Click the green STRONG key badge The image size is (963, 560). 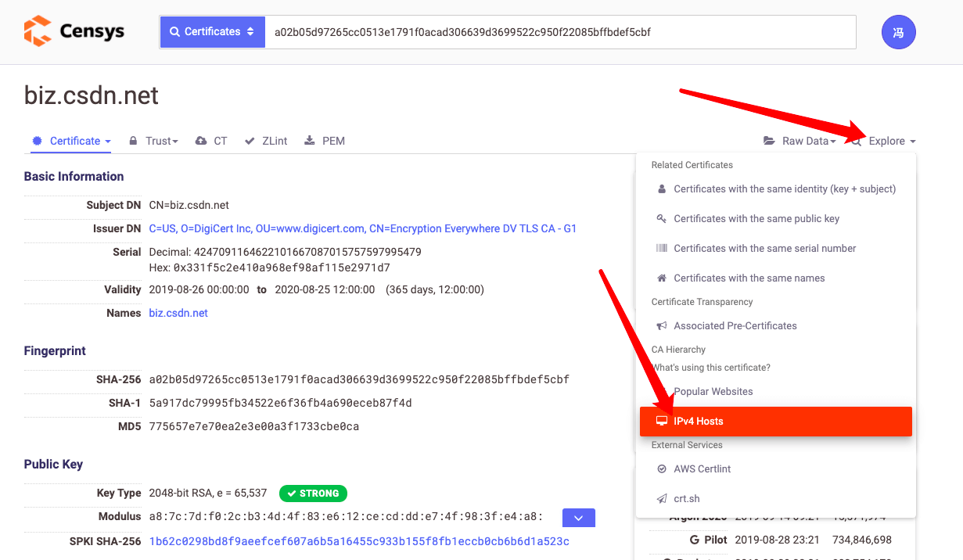pos(313,494)
